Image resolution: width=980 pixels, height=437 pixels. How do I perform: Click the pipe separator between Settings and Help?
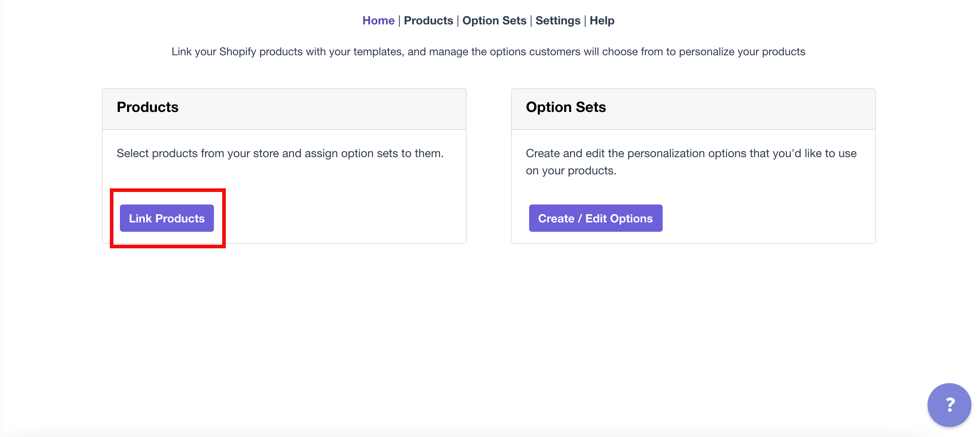[585, 21]
